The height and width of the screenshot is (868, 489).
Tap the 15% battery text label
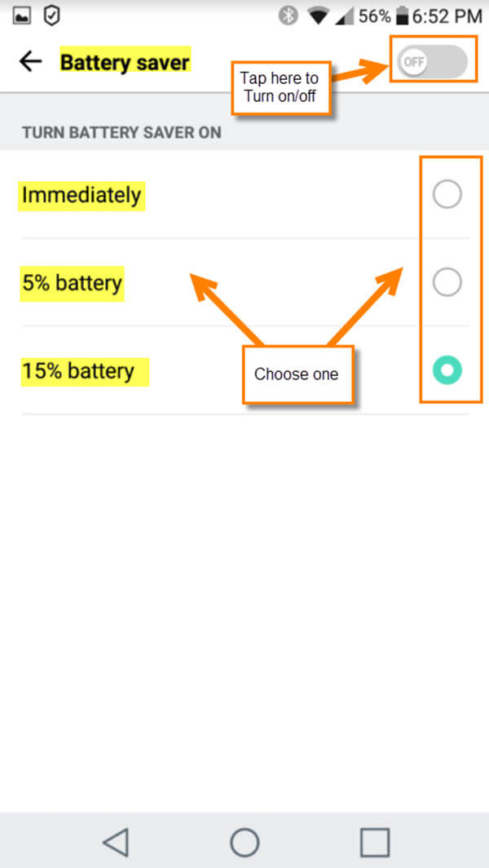84,371
